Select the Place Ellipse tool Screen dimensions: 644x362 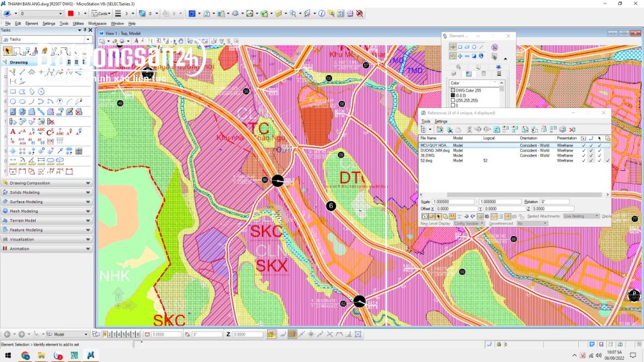click(x=22, y=102)
